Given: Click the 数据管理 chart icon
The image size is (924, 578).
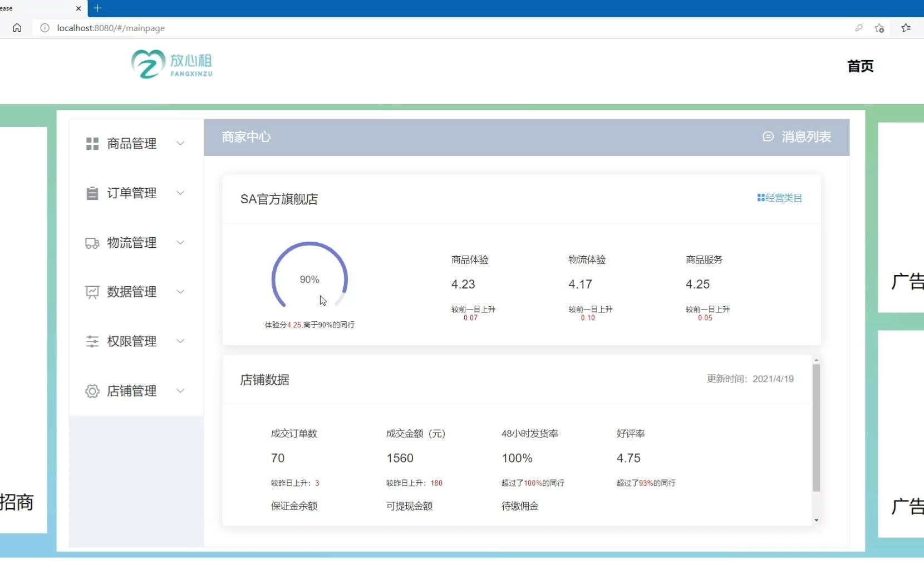Looking at the screenshot, I should point(92,292).
